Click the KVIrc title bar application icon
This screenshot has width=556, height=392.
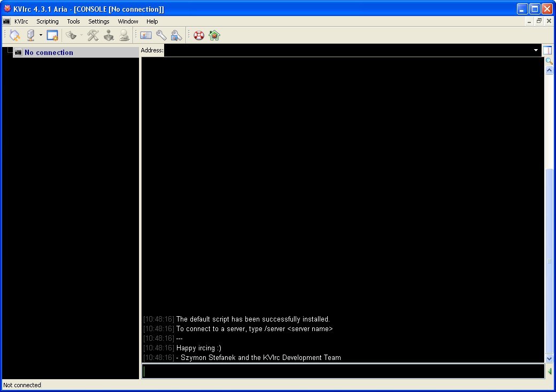(x=7, y=9)
